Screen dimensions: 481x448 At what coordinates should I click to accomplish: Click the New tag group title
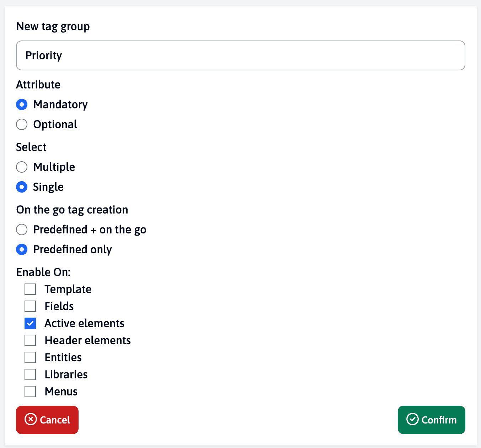point(53,26)
